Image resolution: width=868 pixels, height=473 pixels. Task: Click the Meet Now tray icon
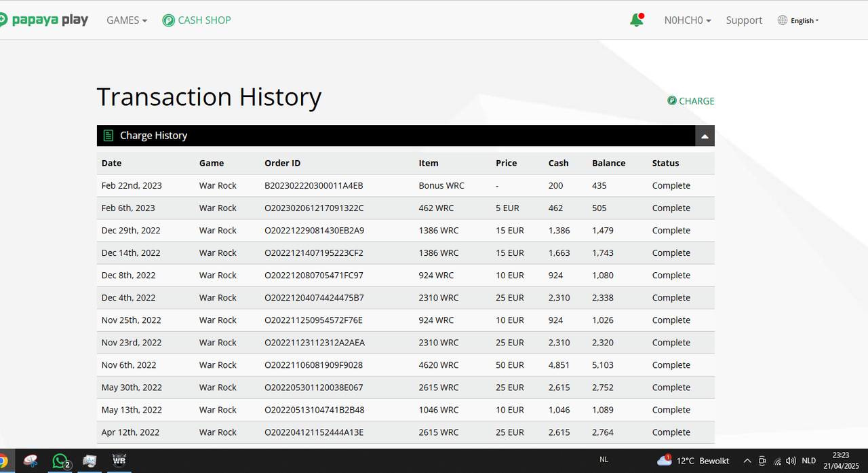(x=762, y=461)
